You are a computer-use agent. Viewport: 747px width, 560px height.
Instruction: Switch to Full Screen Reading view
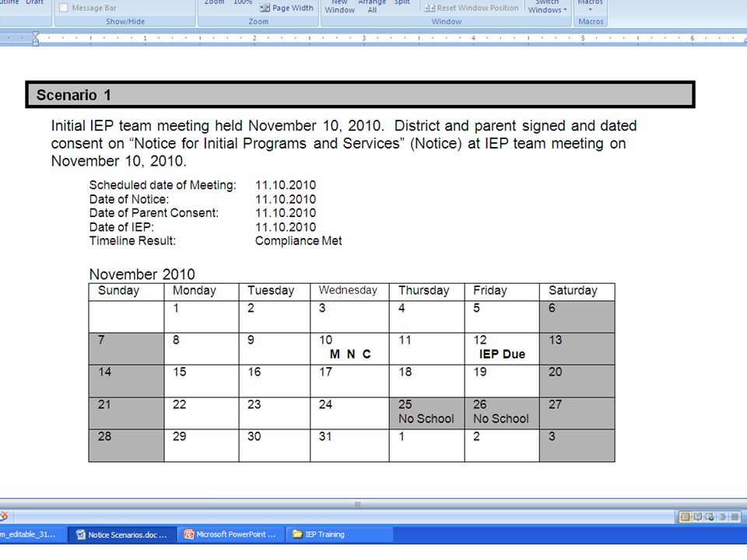[x=697, y=516]
